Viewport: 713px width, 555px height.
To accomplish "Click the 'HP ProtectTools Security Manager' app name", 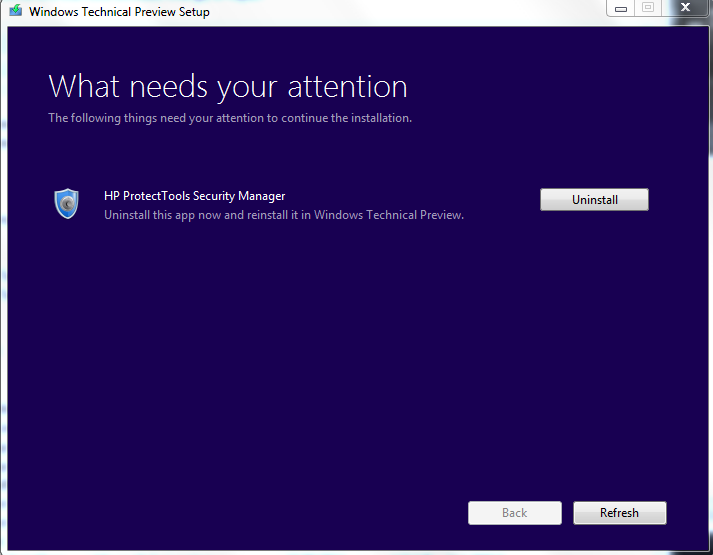I will click(x=194, y=196).
